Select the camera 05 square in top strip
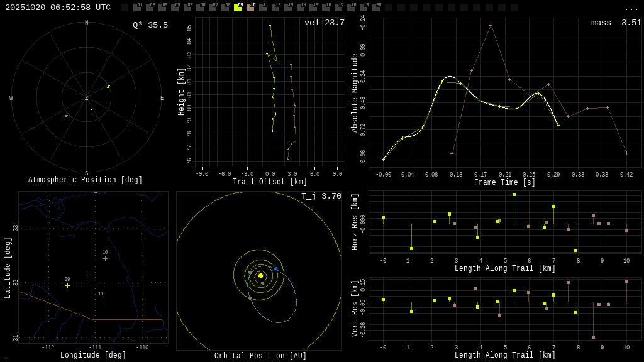 click(x=187, y=8)
